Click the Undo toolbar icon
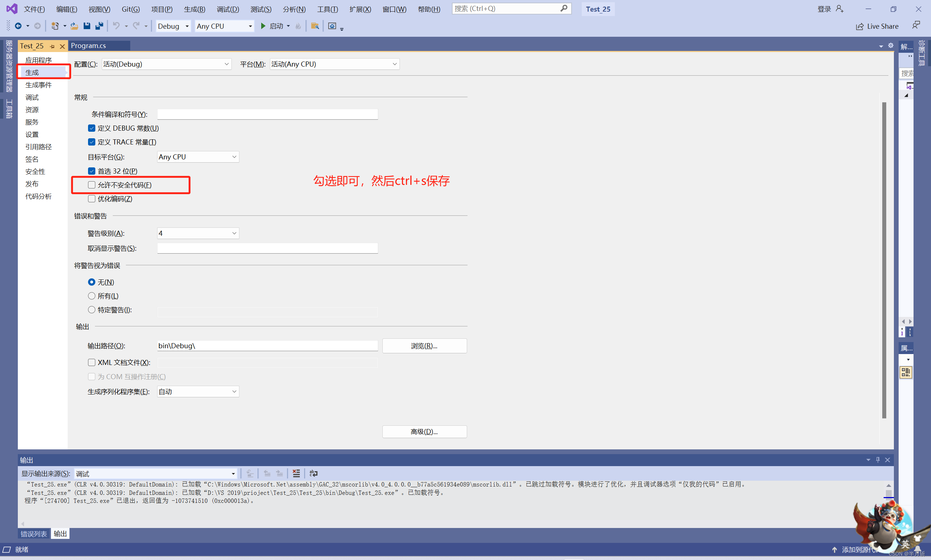 tap(116, 26)
